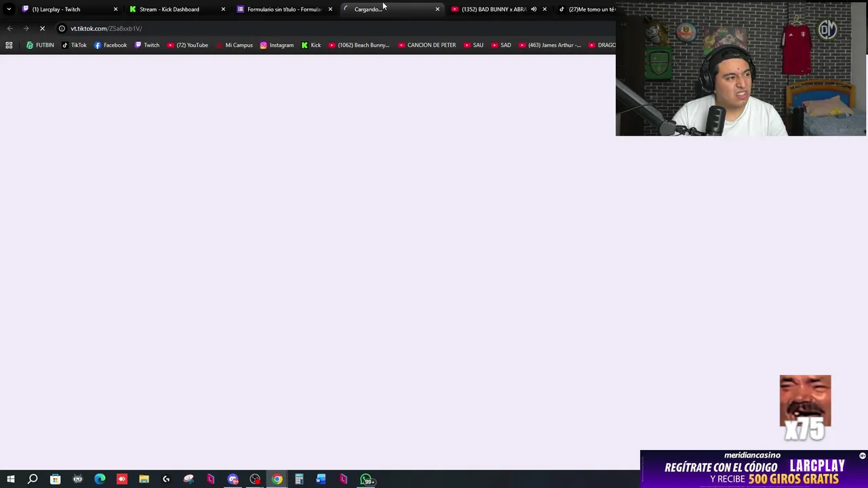Image resolution: width=868 pixels, height=488 pixels.
Task: Open File Explorer from the taskbar
Action: 144,479
